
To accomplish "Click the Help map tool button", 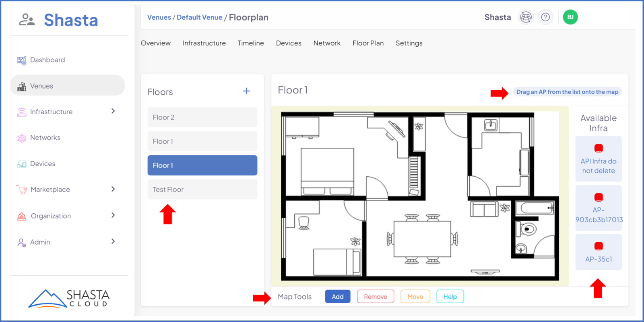I will [450, 297].
